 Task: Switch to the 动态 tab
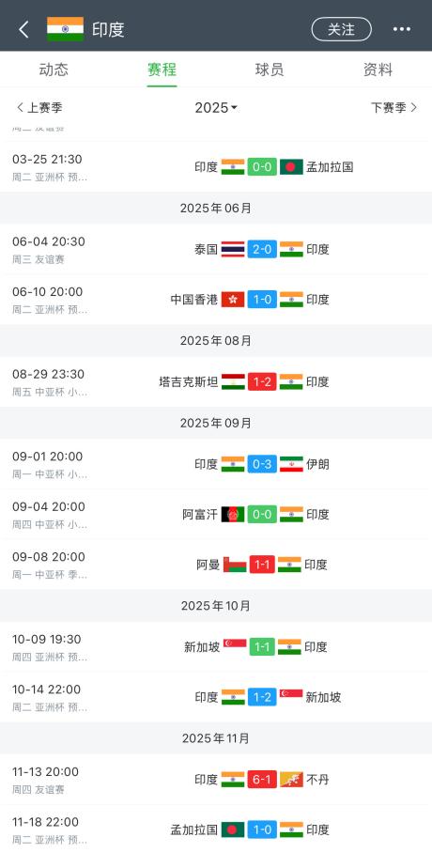tap(54, 70)
